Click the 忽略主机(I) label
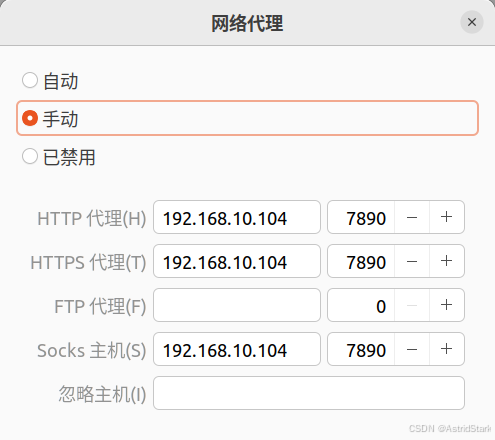The image size is (495, 440). point(102,394)
